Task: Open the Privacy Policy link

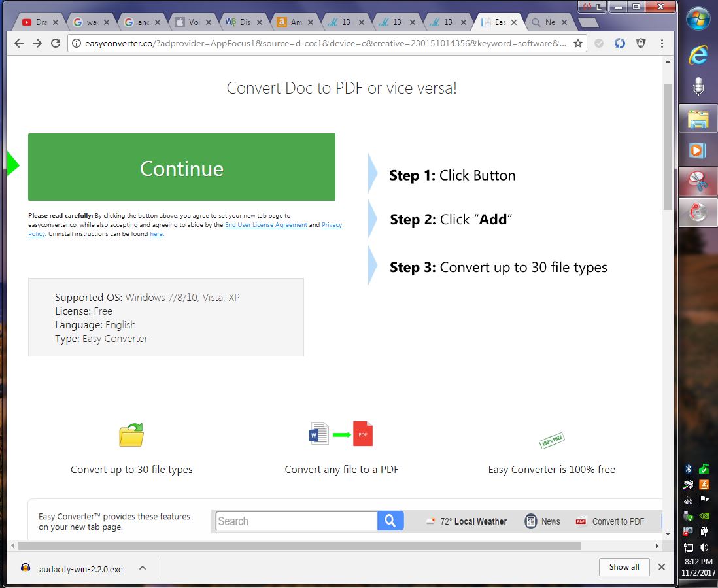Action: [x=332, y=225]
